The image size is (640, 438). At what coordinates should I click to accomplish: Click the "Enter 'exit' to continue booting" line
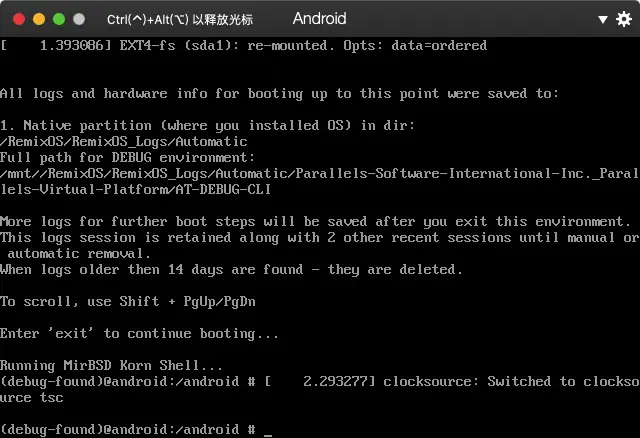tap(139, 333)
